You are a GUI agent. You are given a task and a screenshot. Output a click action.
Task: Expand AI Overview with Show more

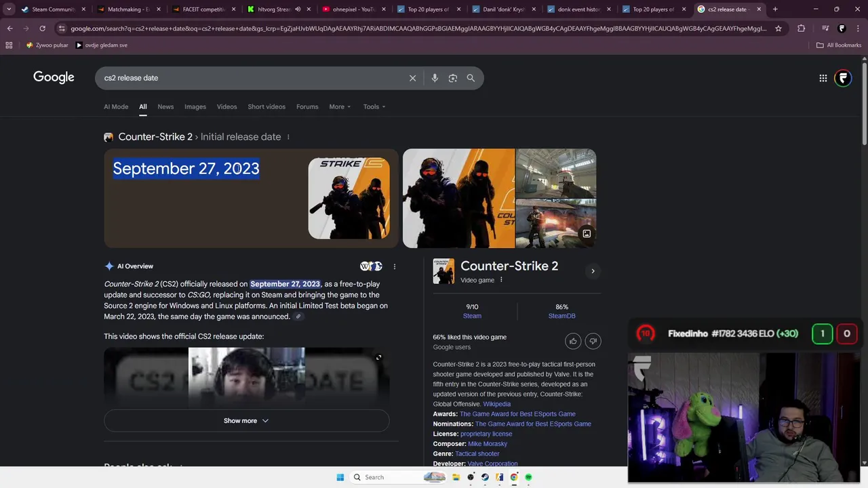tap(246, 421)
